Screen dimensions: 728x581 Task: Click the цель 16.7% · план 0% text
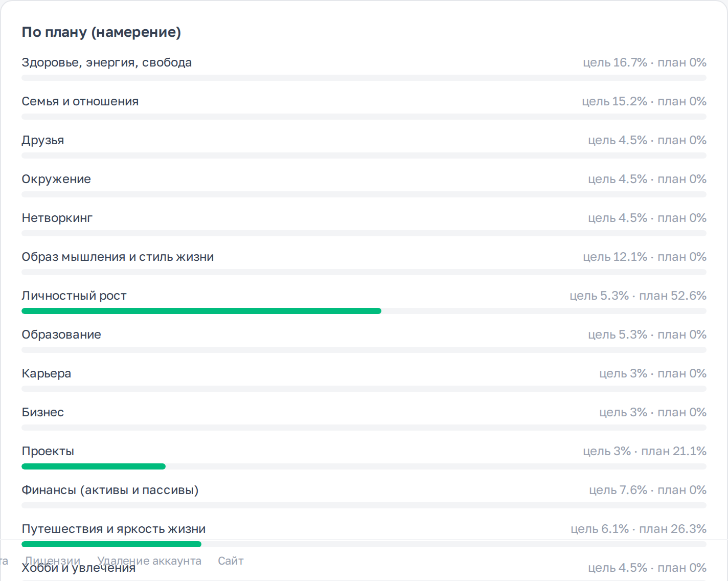[645, 62]
